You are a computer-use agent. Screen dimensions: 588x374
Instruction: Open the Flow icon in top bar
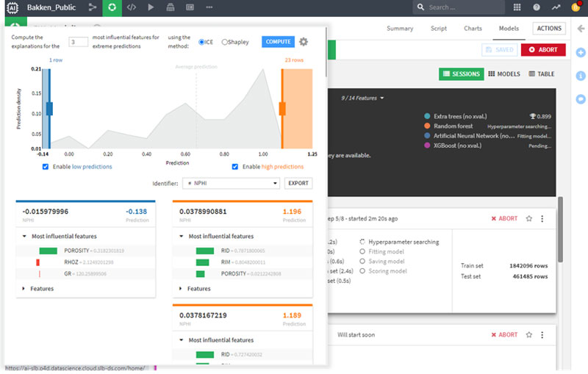point(93,7)
